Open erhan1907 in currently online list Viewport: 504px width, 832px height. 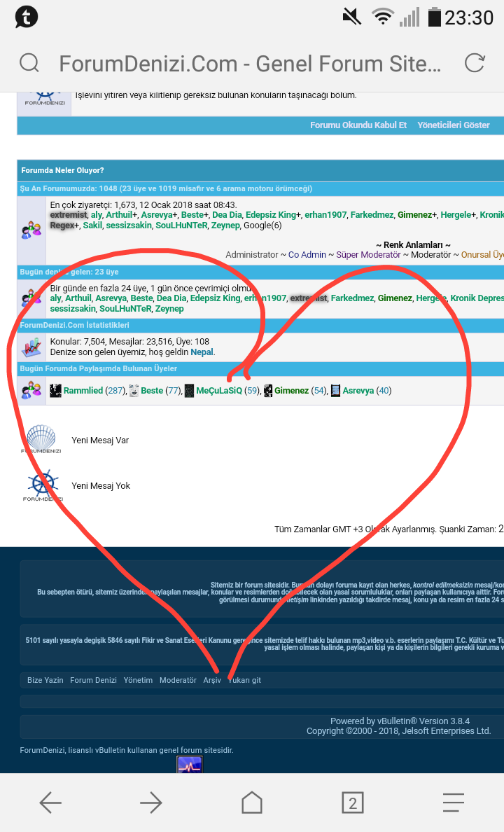325,215
